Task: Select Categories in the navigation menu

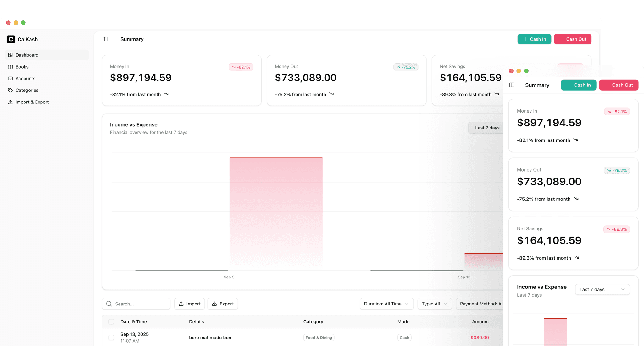Action: pos(27,90)
